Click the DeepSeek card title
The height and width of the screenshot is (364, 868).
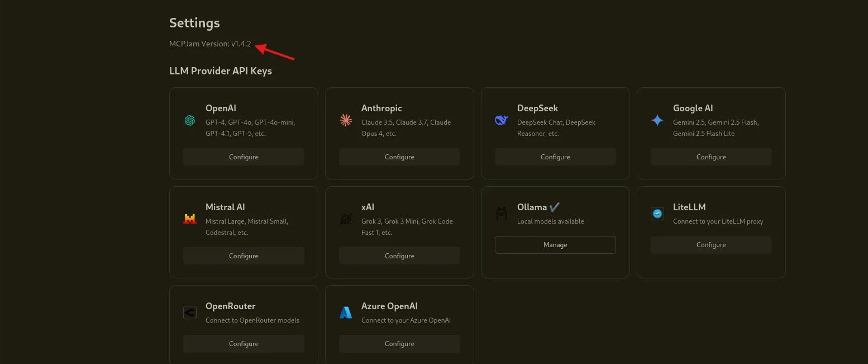537,108
